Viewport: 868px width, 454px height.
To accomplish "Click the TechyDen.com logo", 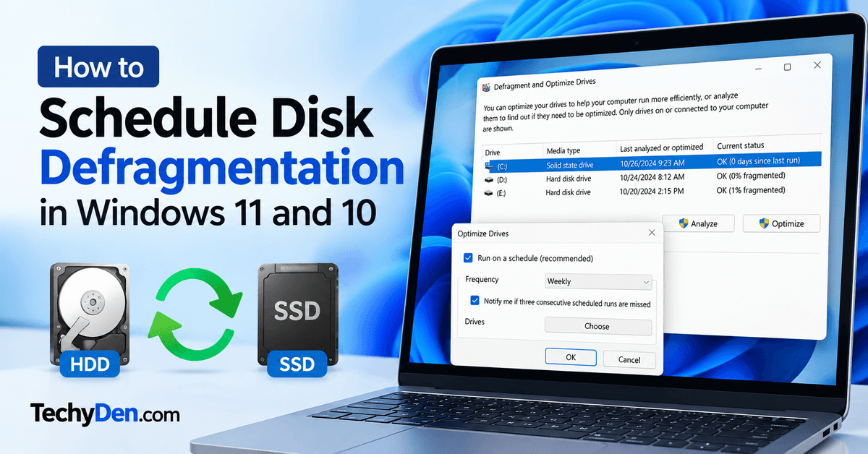I will point(105,414).
